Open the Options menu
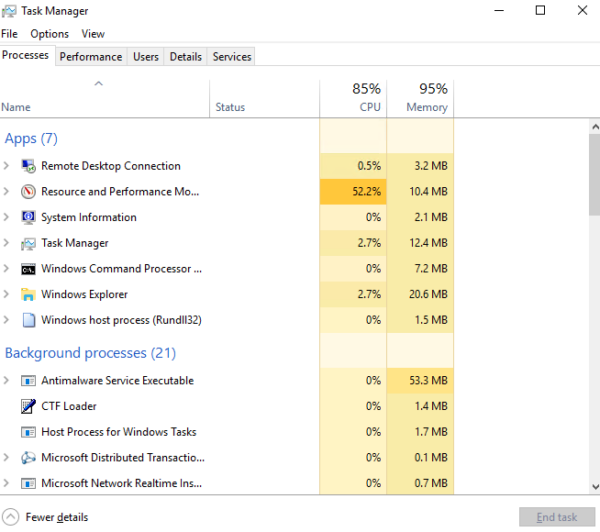The image size is (600, 532). pyautogui.click(x=49, y=34)
